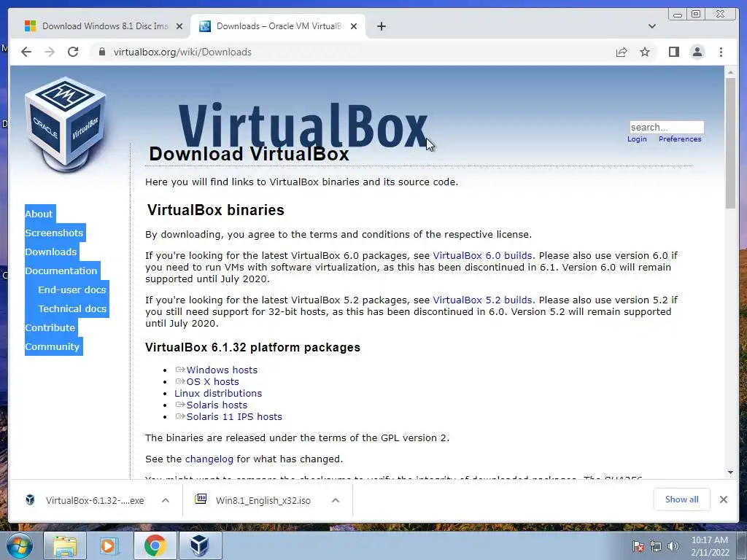Download the Windows hosts package

pos(222,370)
